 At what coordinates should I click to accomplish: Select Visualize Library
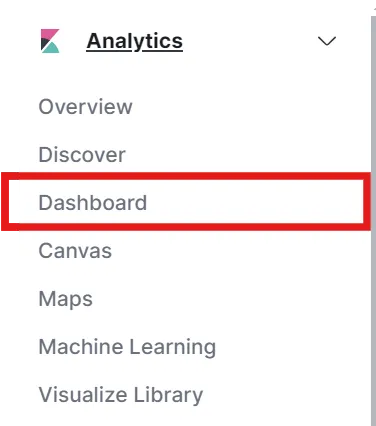[x=121, y=395]
